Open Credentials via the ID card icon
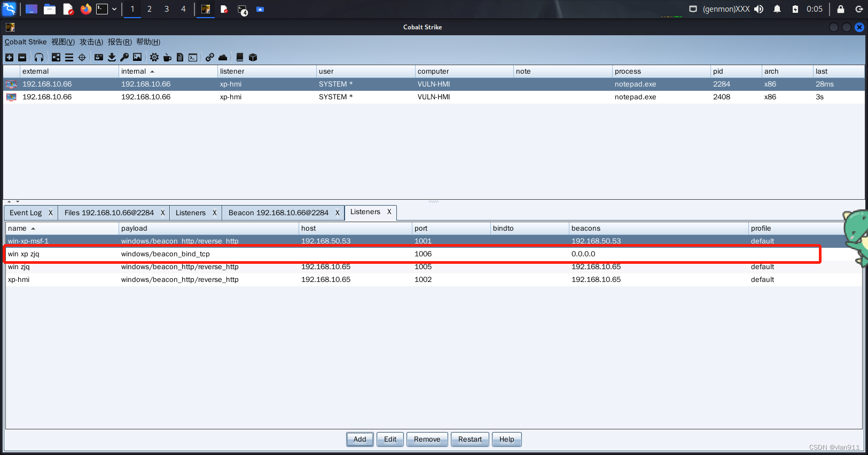868x455 pixels. [x=99, y=58]
